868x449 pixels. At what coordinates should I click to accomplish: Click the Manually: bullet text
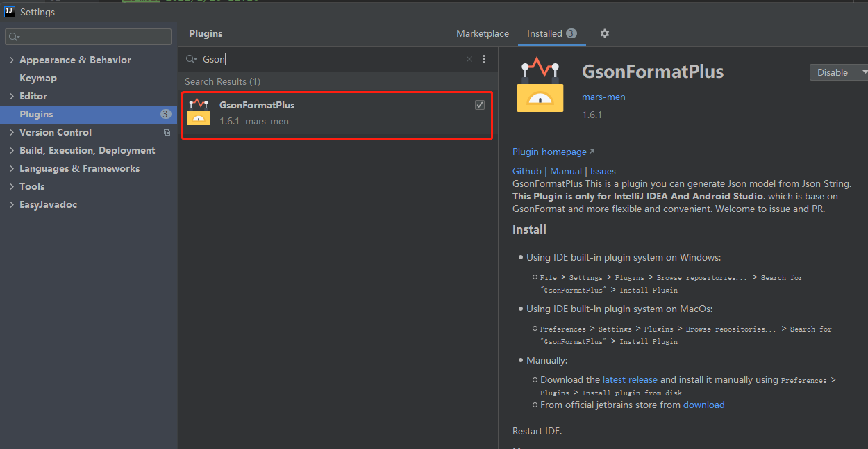547,360
